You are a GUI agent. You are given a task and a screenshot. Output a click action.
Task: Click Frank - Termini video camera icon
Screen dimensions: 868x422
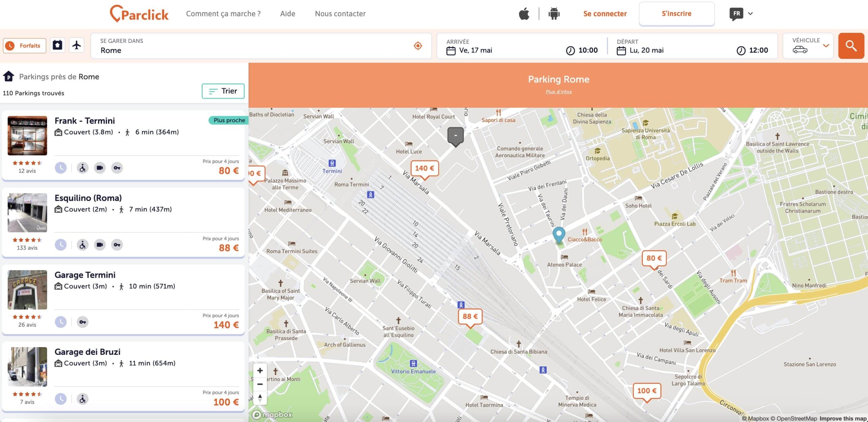100,168
